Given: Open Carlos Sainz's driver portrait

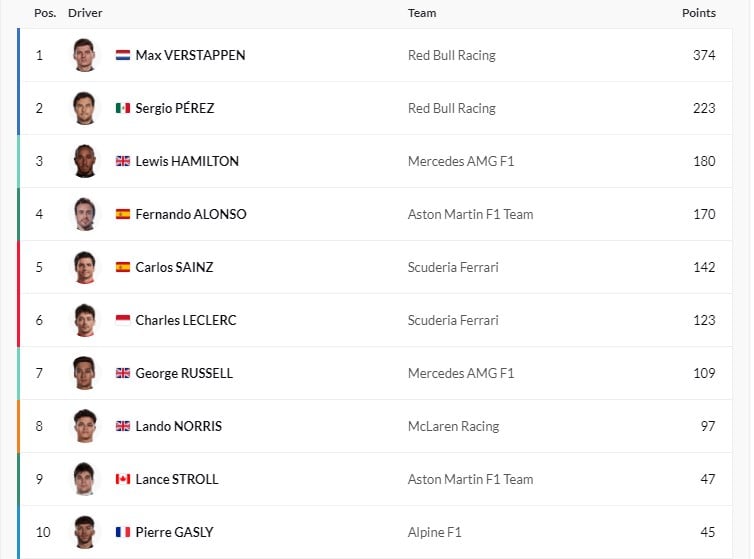Looking at the screenshot, I should point(85,267).
